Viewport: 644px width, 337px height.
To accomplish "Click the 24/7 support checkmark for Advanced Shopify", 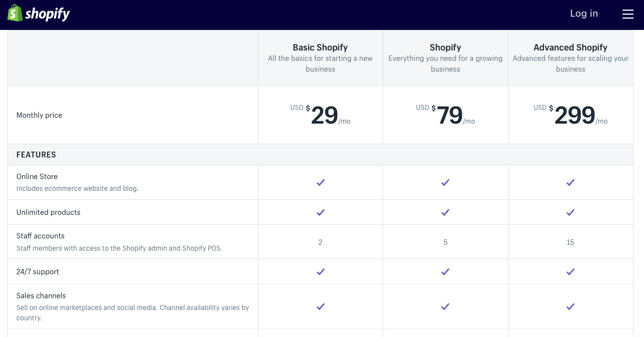I will (x=570, y=271).
